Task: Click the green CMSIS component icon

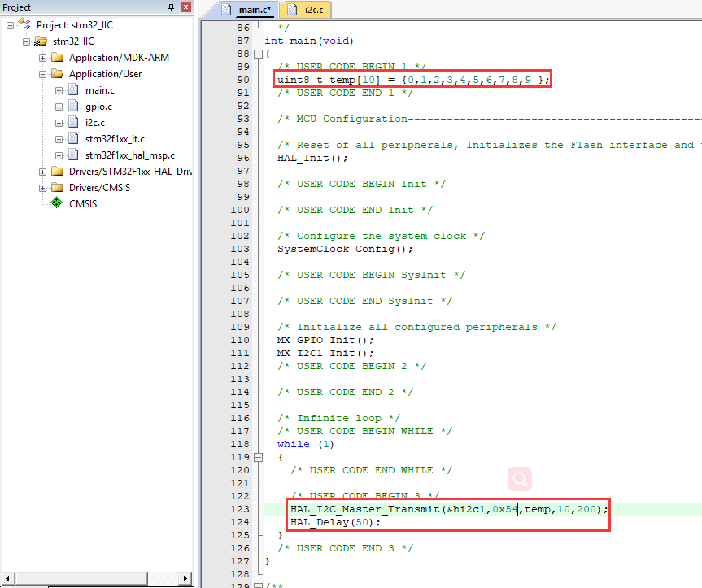Action: (56, 203)
